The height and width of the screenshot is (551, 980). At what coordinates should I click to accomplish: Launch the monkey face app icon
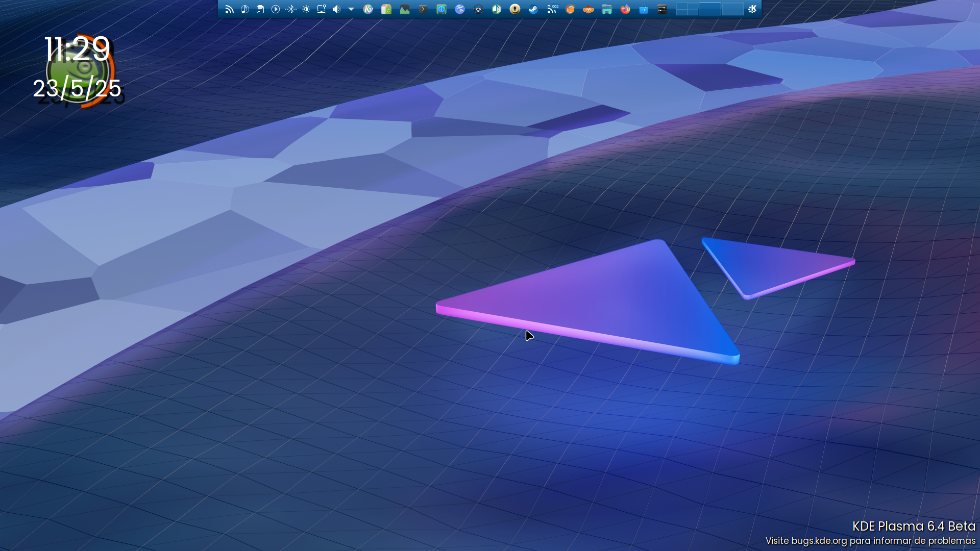click(x=589, y=9)
